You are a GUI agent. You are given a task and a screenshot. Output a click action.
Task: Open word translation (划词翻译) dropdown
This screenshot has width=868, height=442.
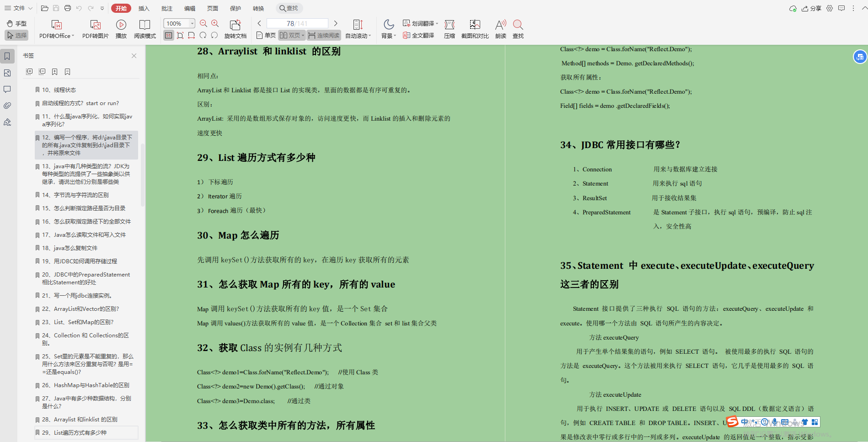[420, 23]
